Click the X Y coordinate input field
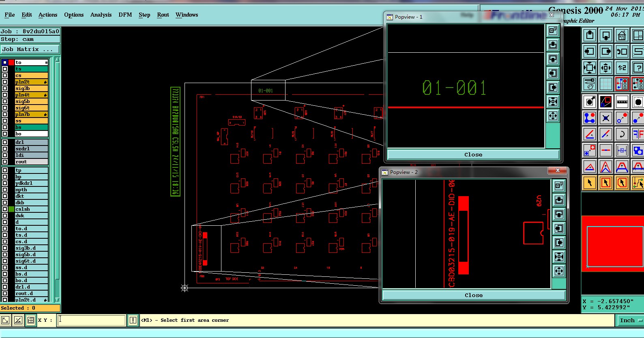The image size is (644, 338). (91, 320)
